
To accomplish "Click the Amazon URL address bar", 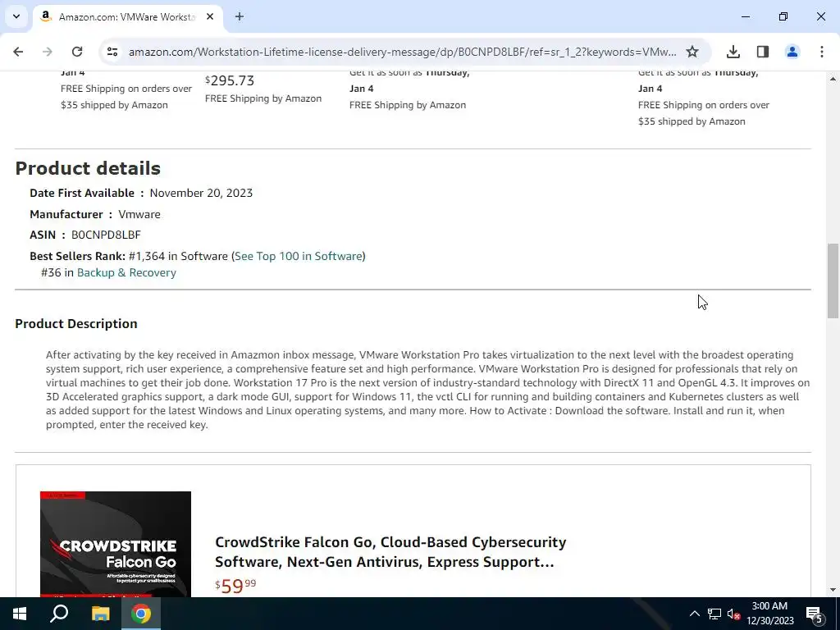I will pyautogui.click(x=402, y=52).
